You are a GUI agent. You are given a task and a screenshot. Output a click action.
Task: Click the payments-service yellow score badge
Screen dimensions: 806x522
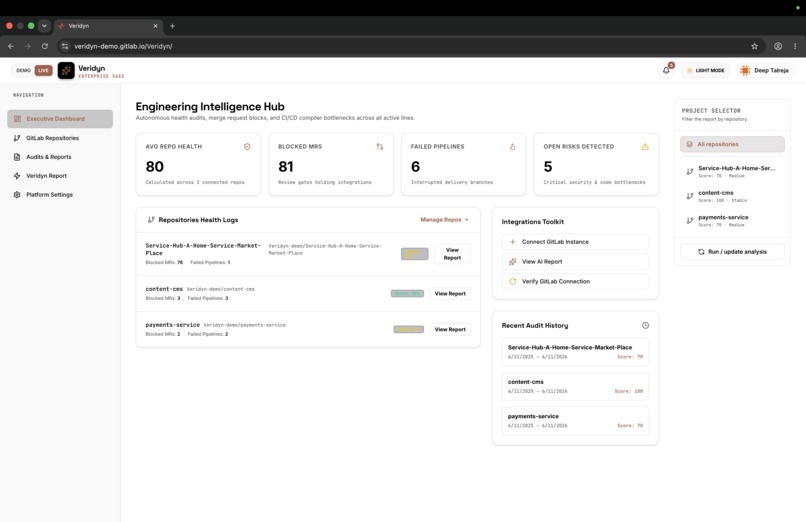[409, 329]
